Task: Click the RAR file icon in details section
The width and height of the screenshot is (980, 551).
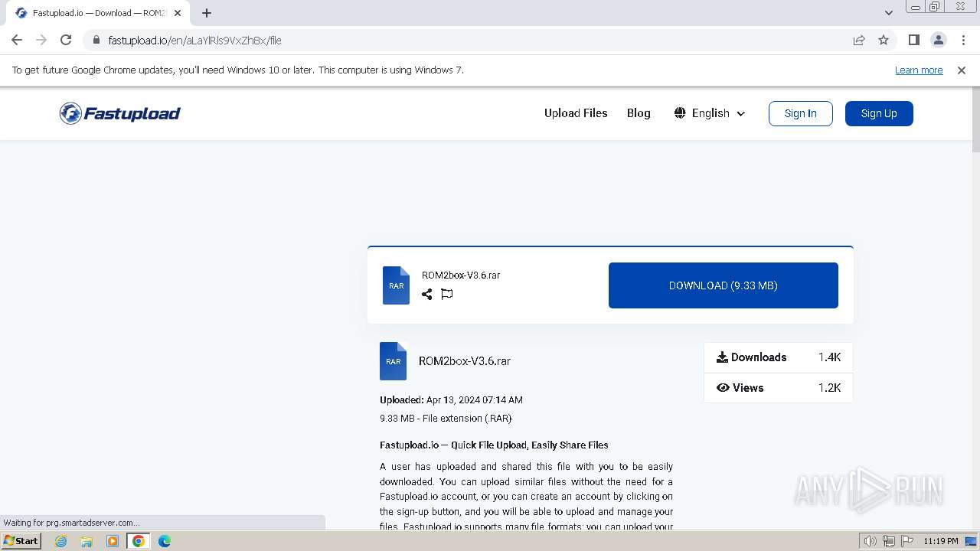Action: (393, 361)
